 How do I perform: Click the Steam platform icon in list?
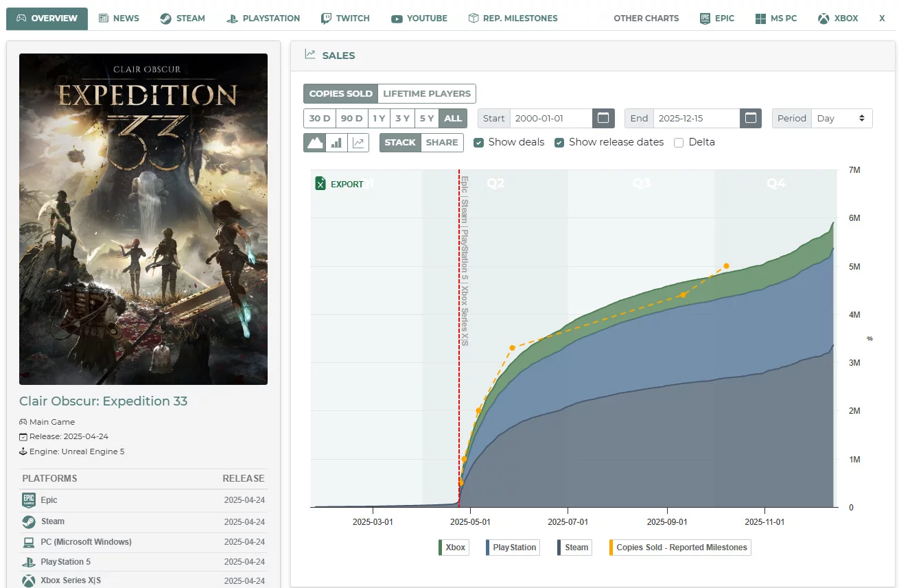(x=28, y=521)
